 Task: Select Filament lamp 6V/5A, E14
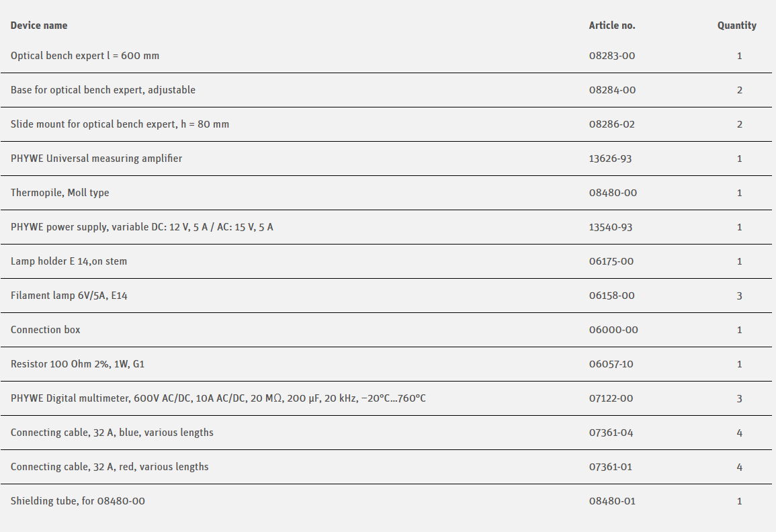click(69, 296)
